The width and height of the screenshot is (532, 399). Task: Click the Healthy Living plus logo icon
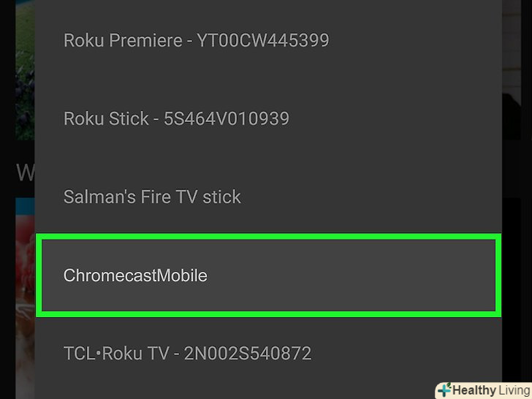pyautogui.click(x=444, y=389)
